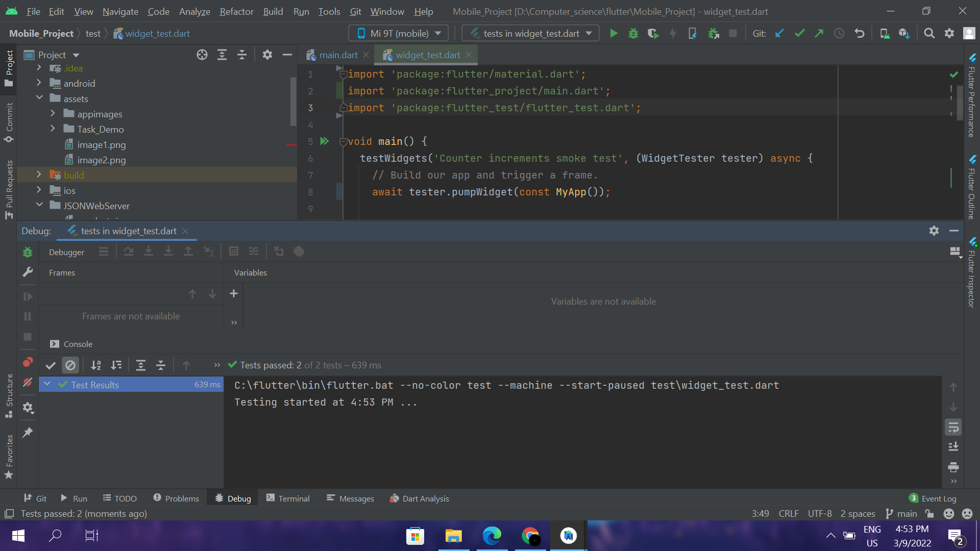
Task: Expand all in Project panel
Action: click(222, 55)
